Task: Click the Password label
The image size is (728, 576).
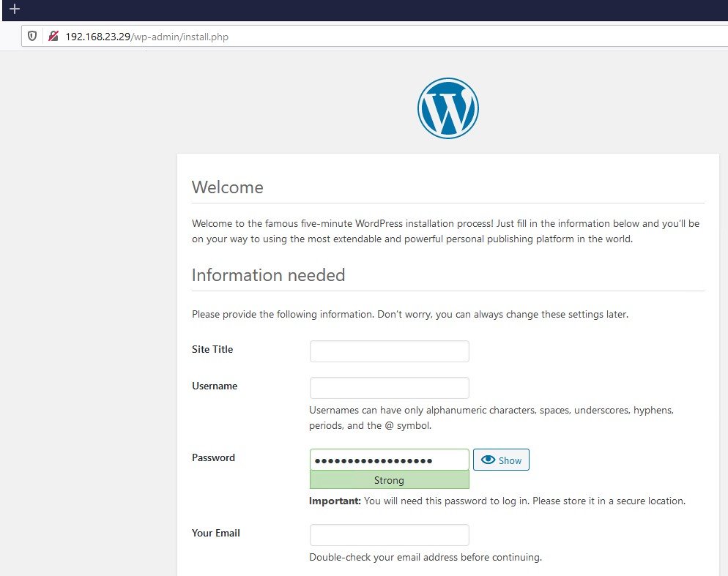Action: [x=213, y=457]
